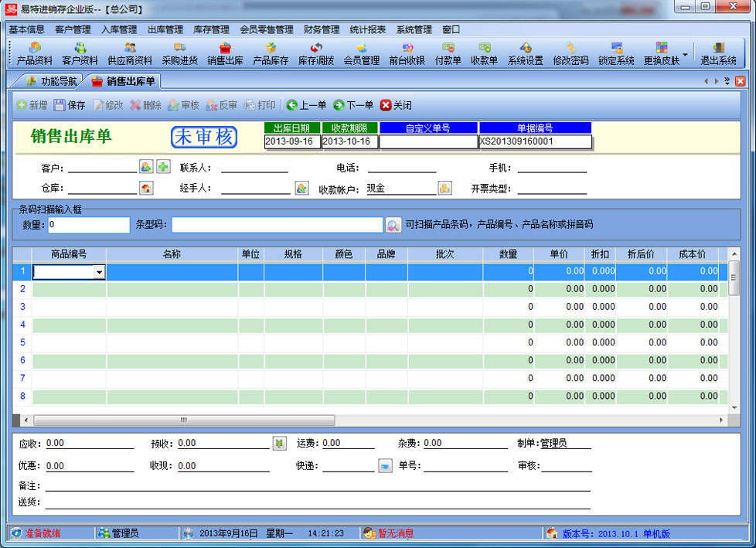Viewport: 756px width, 548px height.
Task: Open the tab list dropdown arrow
Action: pyautogui.click(x=727, y=81)
